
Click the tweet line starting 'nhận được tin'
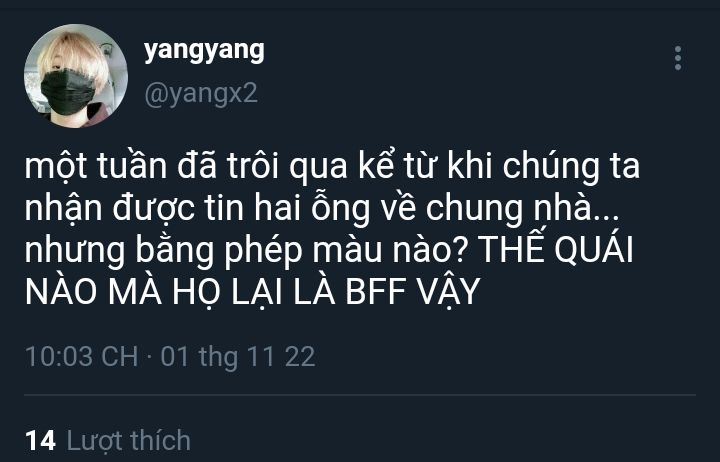[x=322, y=208]
